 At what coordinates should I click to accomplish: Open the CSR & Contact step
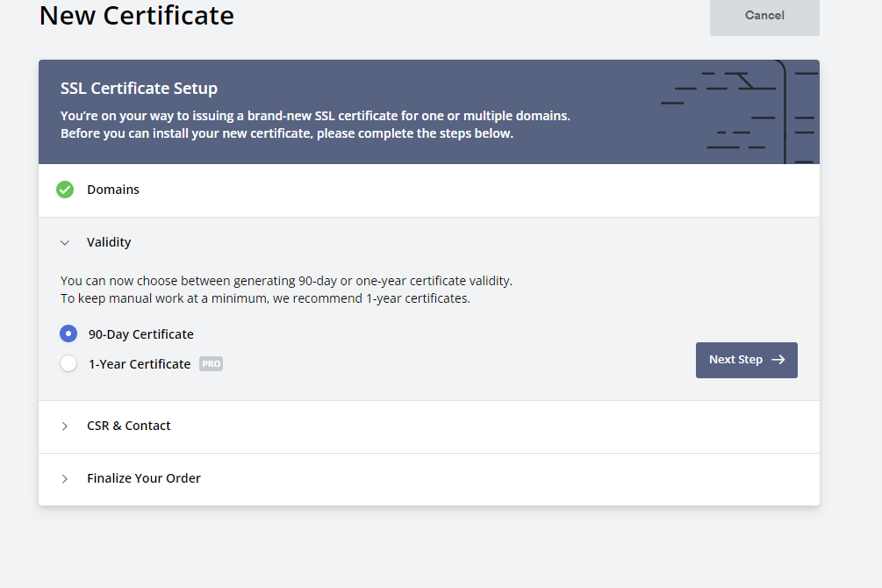(428, 427)
